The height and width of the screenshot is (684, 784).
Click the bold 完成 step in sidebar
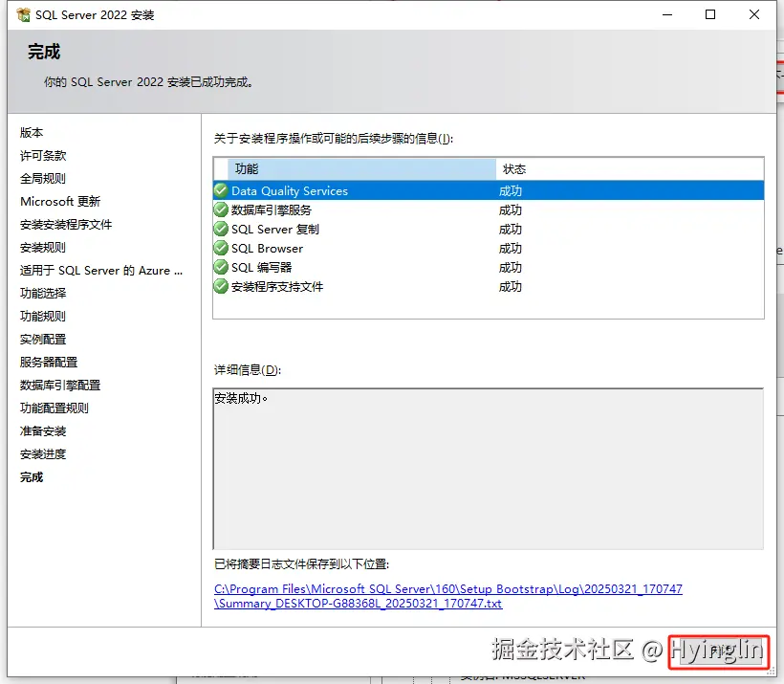click(32, 477)
